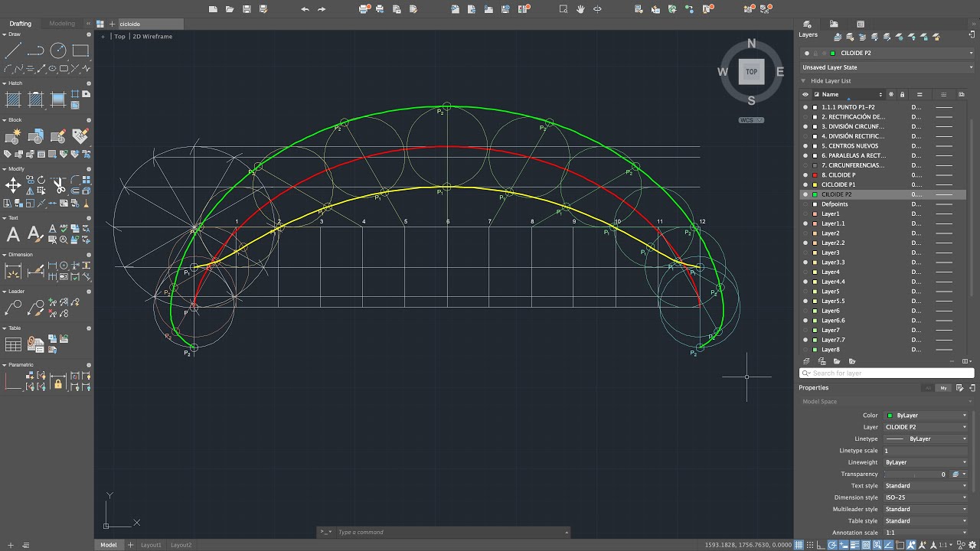Choose the Rectangle tool in Draw panel
Screen dimensions: 980x551
[x=80, y=51]
